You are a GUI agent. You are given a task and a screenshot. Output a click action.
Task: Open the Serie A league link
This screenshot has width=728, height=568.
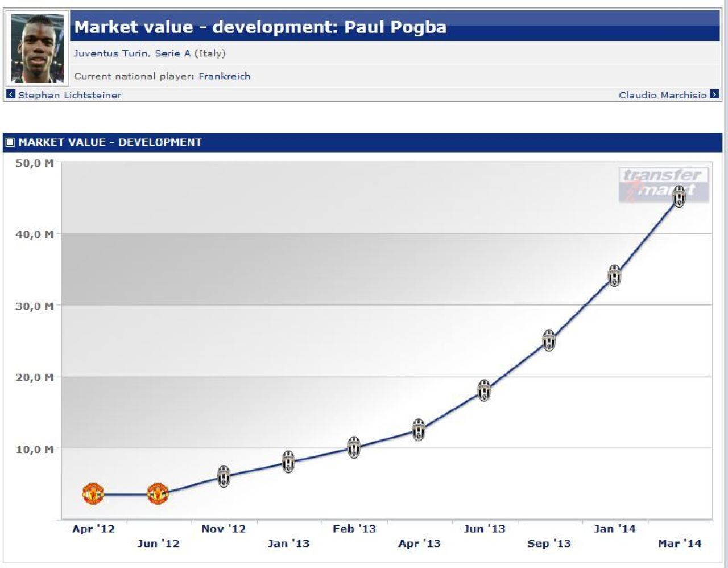pyautogui.click(x=173, y=53)
